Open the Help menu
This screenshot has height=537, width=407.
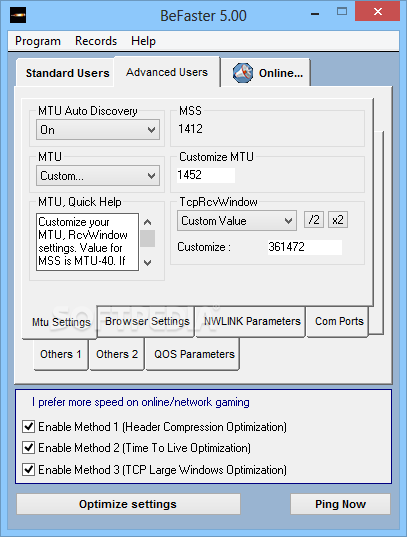coord(143,41)
